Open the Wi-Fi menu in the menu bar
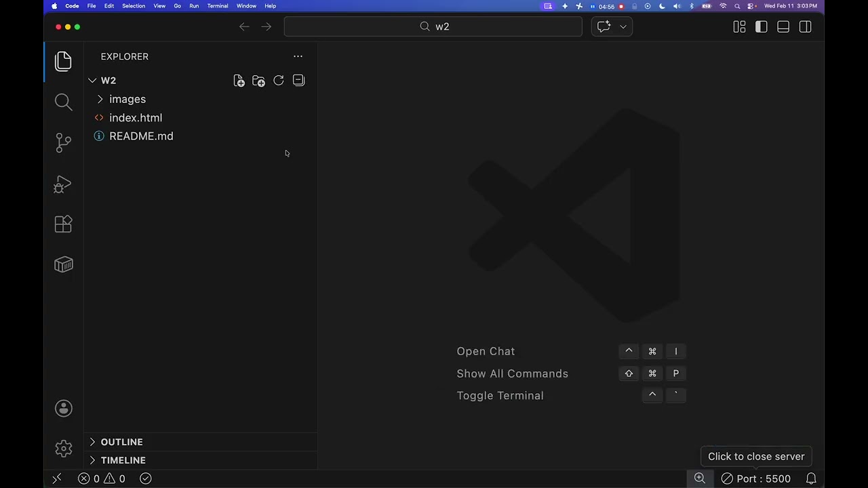This screenshot has height=488, width=868. [x=723, y=6]
